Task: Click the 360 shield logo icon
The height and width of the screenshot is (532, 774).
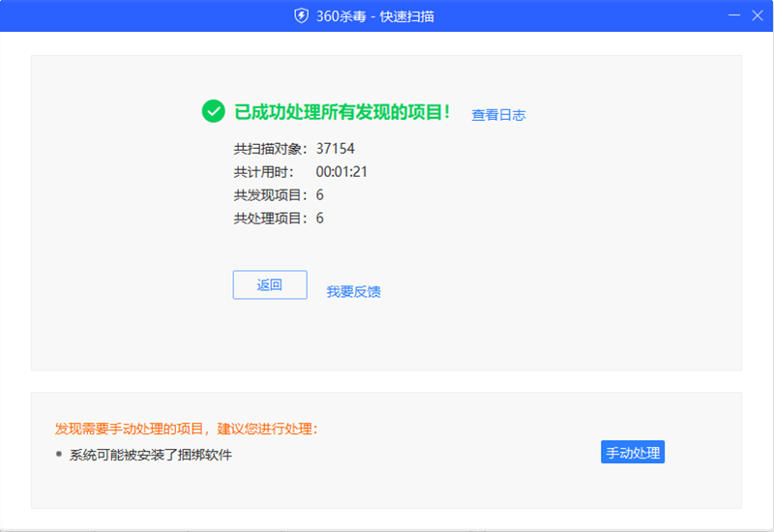Action: click(302, 15)
